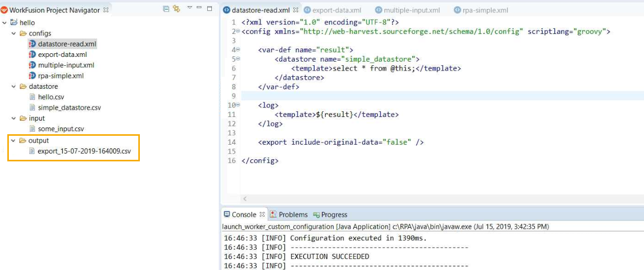Click the export_15-07-2019-164009.csv file icon
The width and height of the screenshot is (644, 270).
pos(32,151)
